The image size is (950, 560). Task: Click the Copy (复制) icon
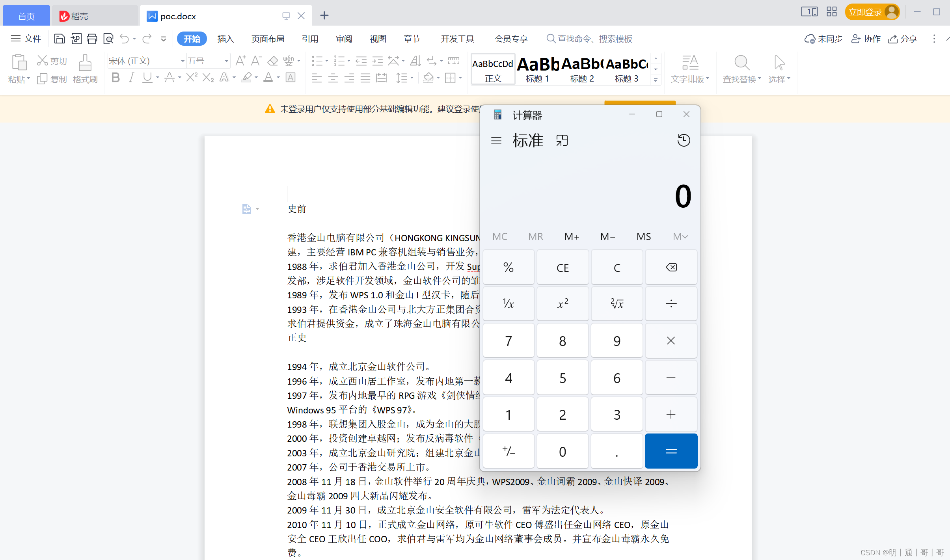[42, 79]
